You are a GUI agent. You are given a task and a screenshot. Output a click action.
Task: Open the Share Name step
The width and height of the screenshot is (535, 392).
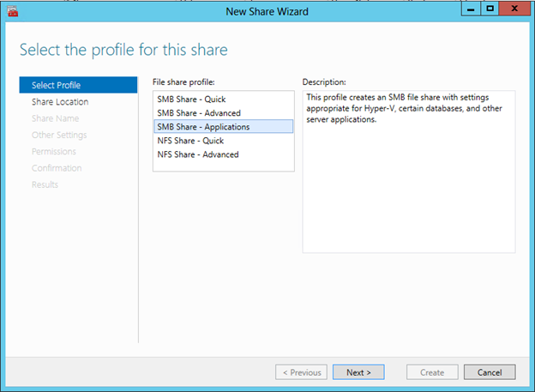pyautogui.click(x=55, y=118)
